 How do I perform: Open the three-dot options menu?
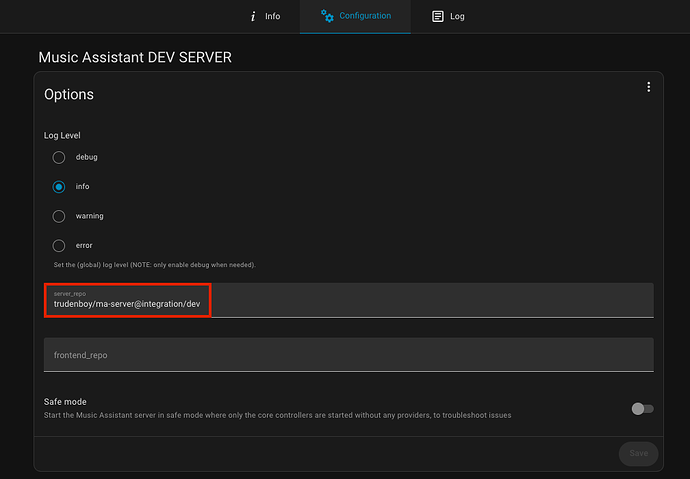tap(648, 87)
